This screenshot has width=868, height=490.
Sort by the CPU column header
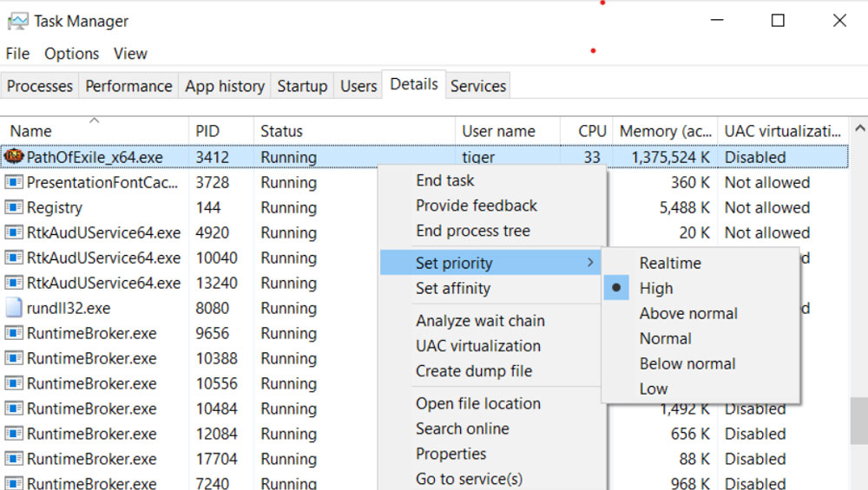(592, 131)
